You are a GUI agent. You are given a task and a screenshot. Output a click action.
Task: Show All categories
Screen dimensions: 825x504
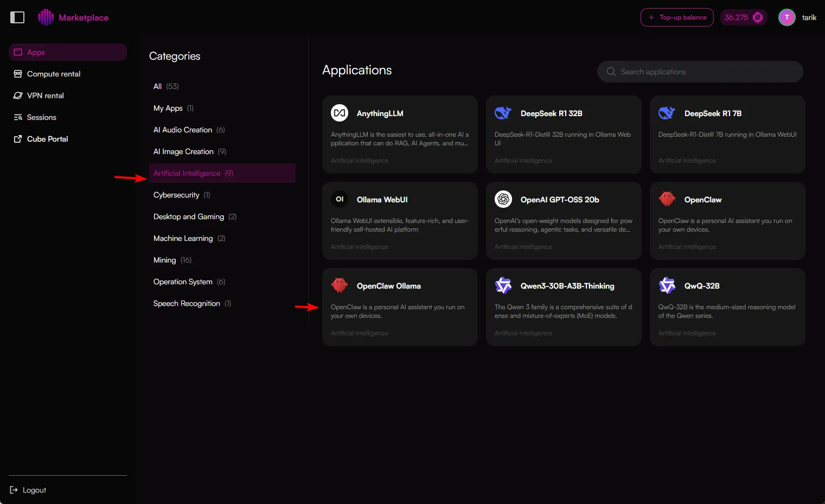pos(222,86)
